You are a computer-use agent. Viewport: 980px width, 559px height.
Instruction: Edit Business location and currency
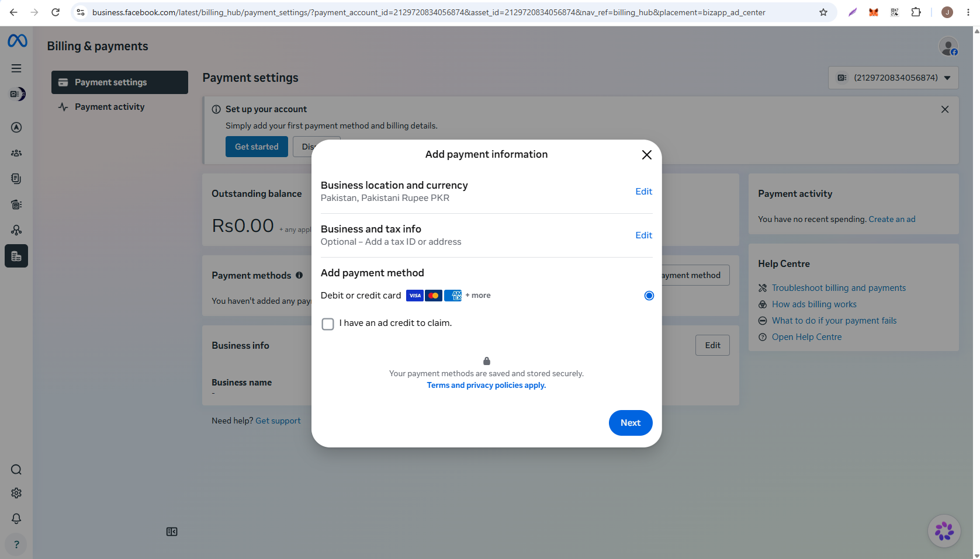(643, 192)
